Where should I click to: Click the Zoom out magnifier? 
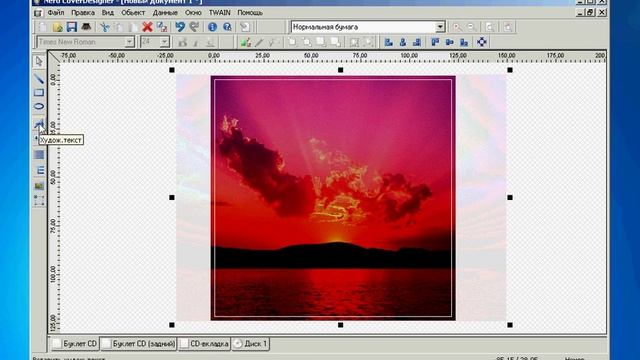pyautogui.click(x=472, y=27)
